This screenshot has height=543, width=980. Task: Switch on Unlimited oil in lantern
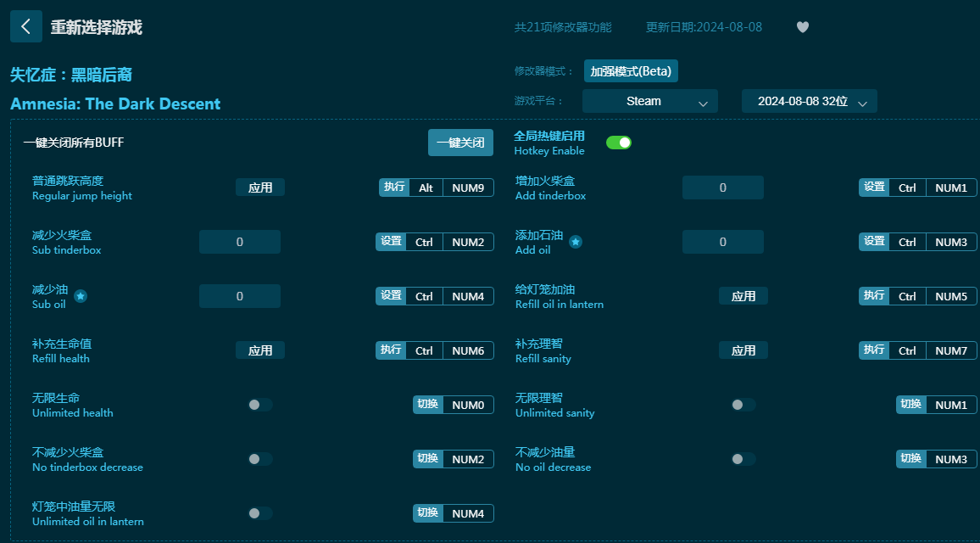(260, 513)
